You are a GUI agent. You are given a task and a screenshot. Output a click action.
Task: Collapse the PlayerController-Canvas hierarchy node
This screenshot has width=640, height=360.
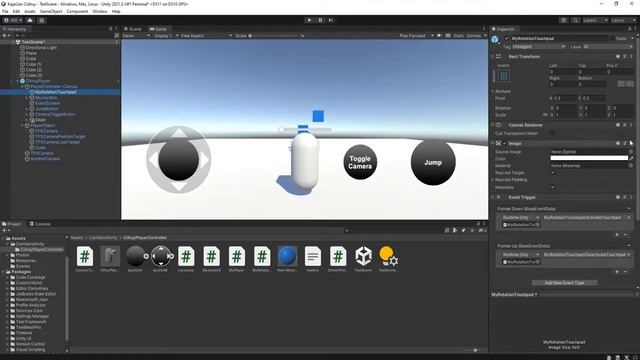pos(22,87)
